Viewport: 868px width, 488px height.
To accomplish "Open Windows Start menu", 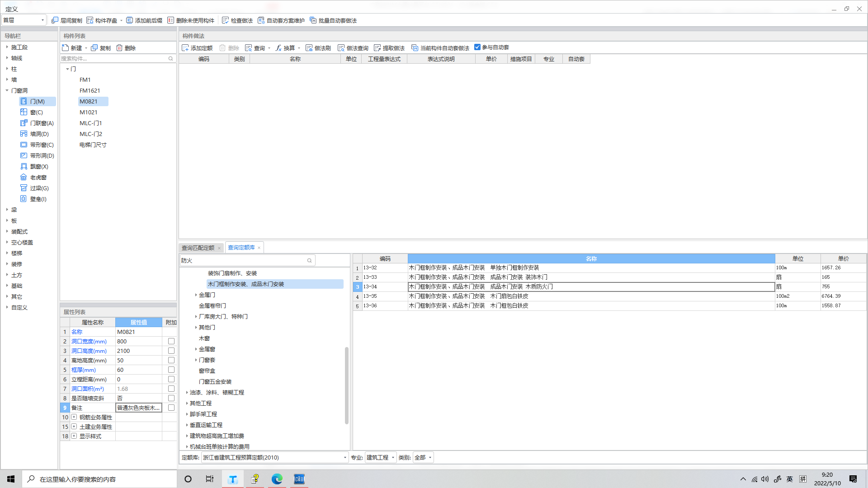I will coord(11,479).
